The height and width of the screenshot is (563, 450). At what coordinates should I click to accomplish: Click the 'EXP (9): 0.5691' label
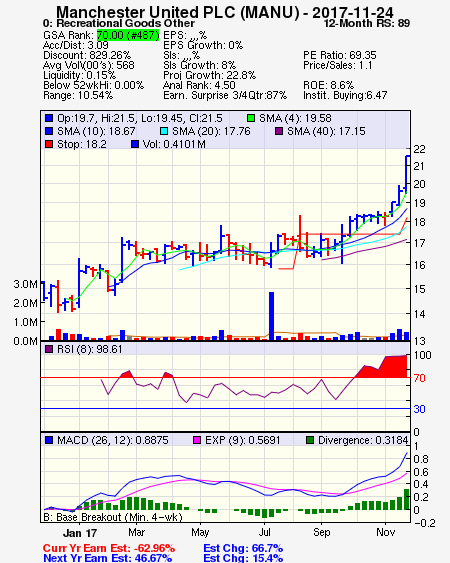click(242, 440)
